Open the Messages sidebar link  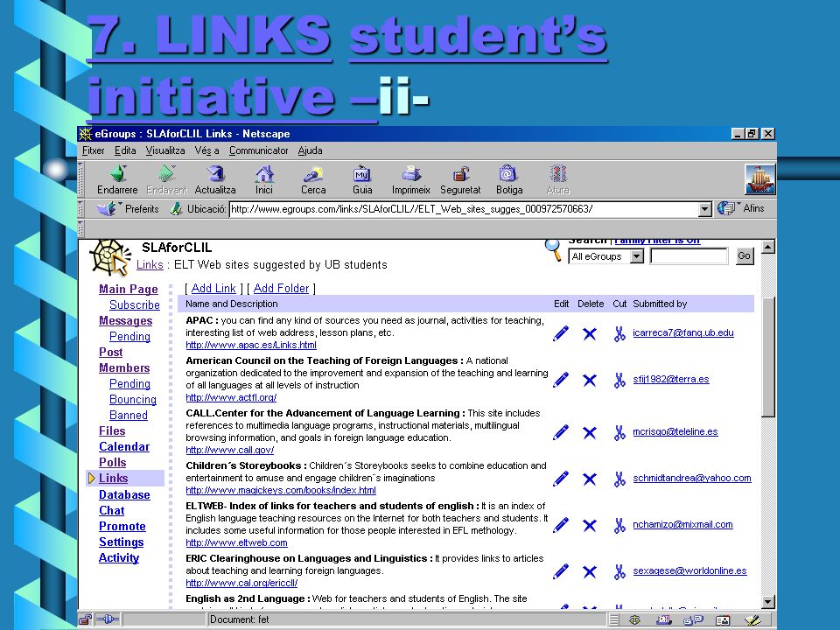pos(126,321)
